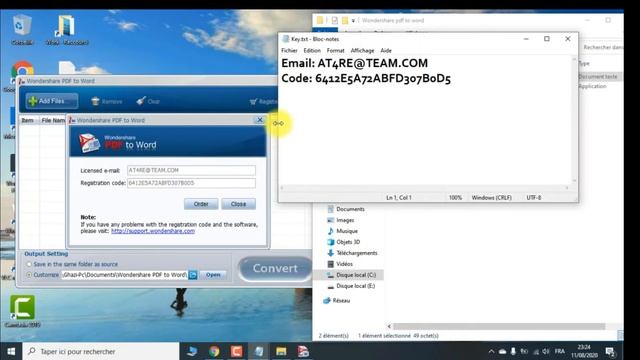Click the Order button
The width and height of the screenshot is (640, 360).
coord(201,204)
